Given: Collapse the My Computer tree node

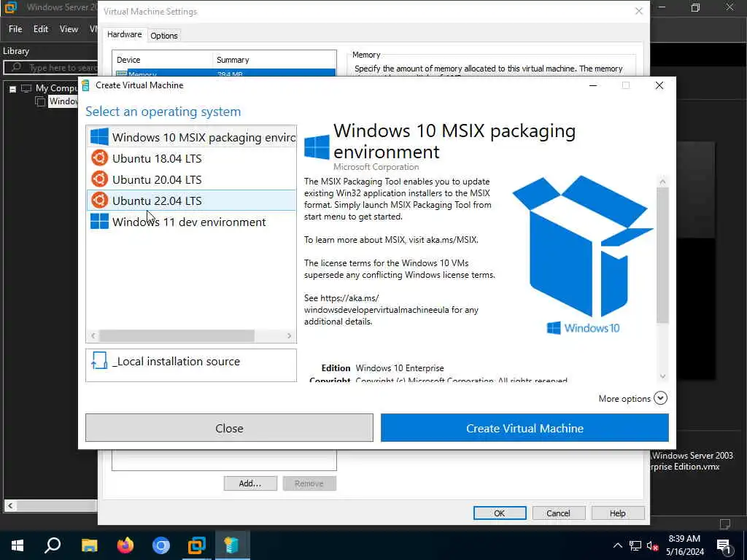Looking at the screenshot, I should (13, 88).
